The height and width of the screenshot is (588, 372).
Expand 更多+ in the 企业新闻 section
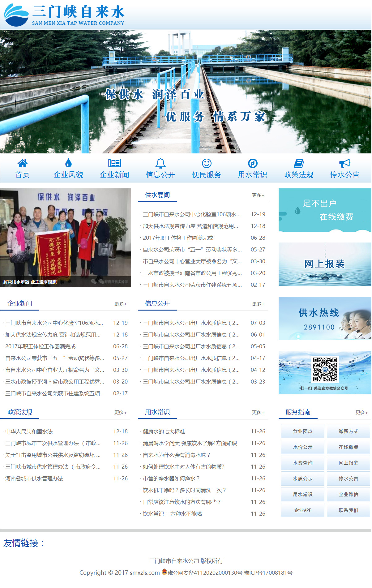120,304
